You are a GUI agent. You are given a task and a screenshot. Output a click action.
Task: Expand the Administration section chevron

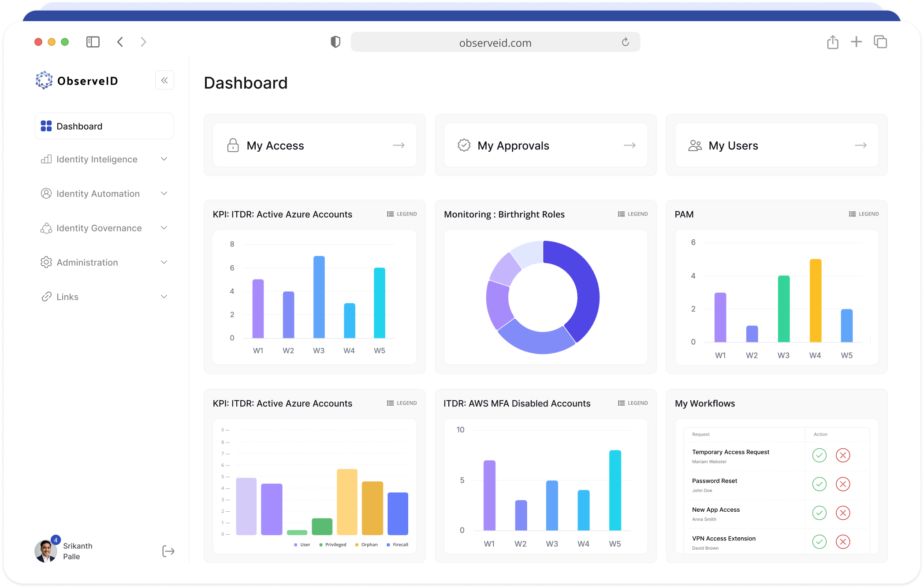click(x=164, y=262)
